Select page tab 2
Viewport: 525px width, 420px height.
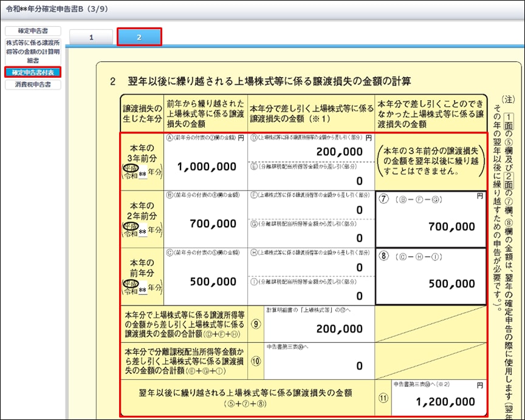(139, 38)
